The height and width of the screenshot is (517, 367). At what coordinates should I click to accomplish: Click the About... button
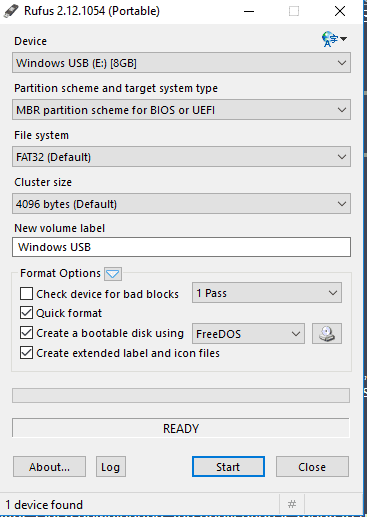point(49,467)
